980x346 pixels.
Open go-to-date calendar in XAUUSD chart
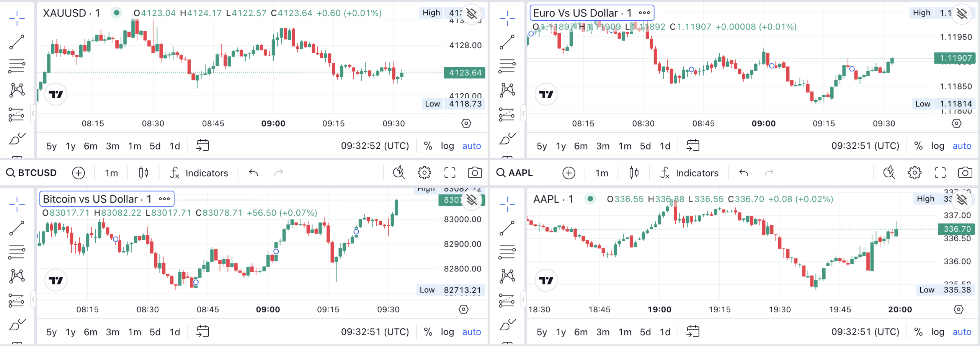click(203, 146)
